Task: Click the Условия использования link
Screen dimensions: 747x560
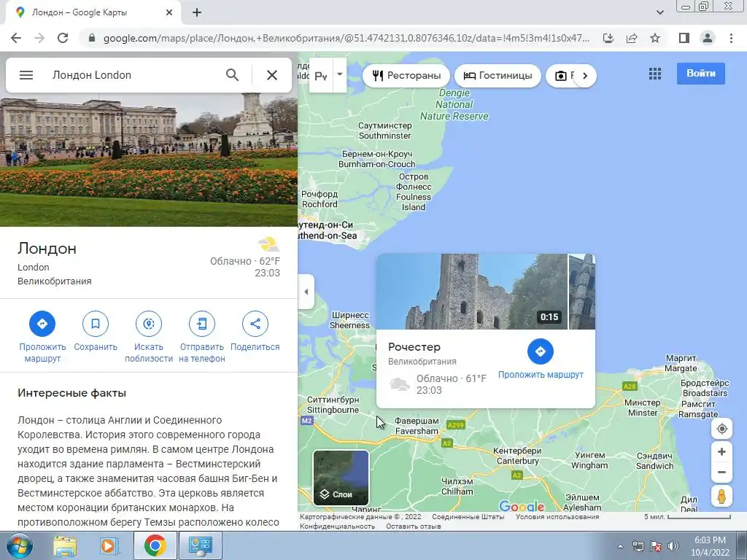Action: [557, 517]
